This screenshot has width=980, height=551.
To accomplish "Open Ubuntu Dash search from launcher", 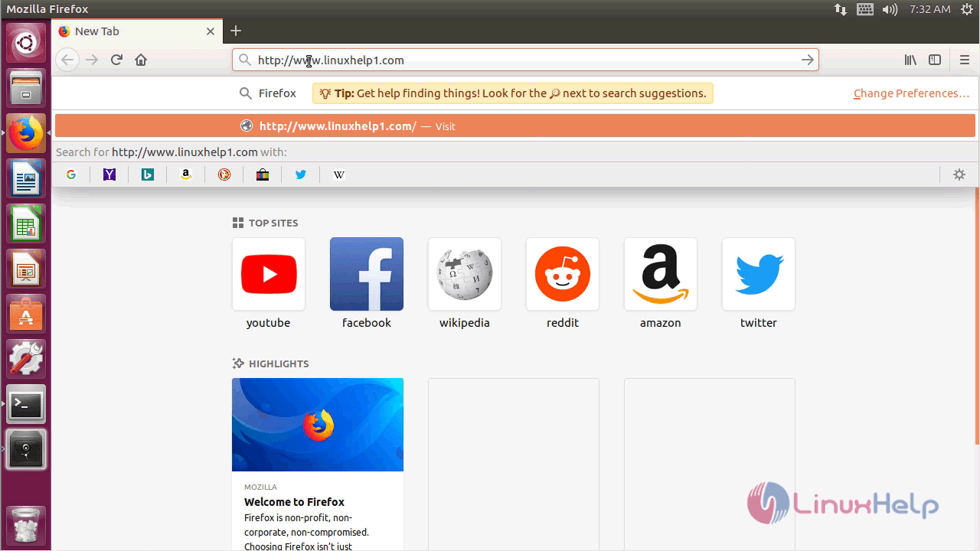I will [26, 43].
